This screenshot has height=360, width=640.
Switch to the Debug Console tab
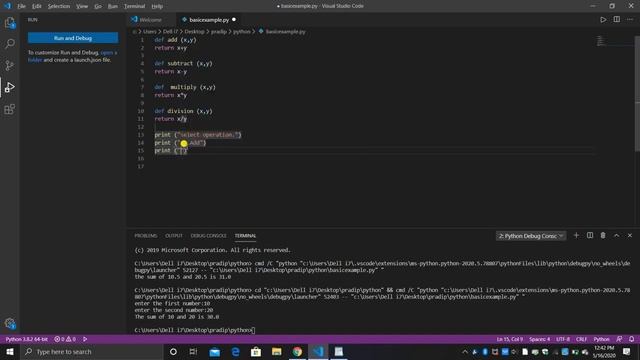pyautogui.click(x=209, y=236)
